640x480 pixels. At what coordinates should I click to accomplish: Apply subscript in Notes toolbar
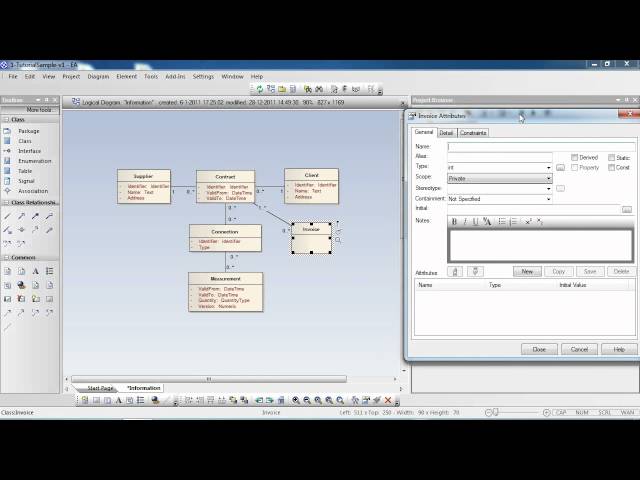pyautogui.click(x=540, y=222)
